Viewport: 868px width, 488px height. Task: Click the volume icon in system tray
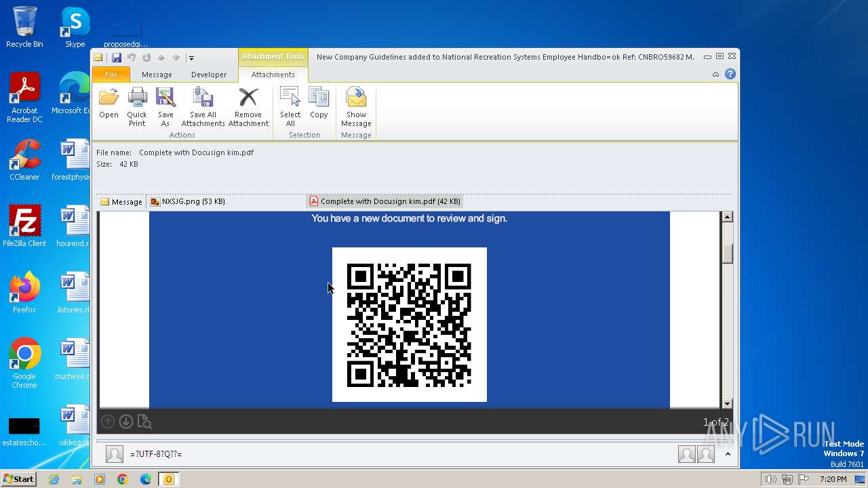[x=770, y=479]
